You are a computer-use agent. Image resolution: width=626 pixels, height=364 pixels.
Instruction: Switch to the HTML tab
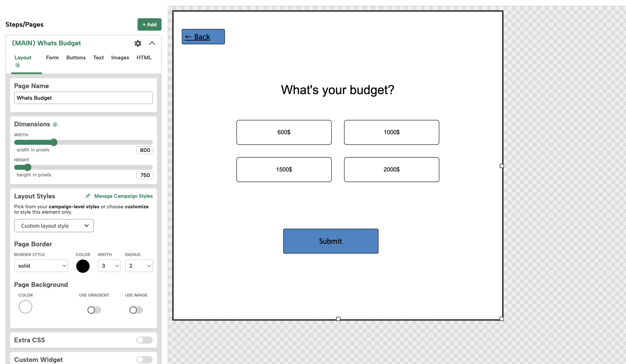point(144,58)
